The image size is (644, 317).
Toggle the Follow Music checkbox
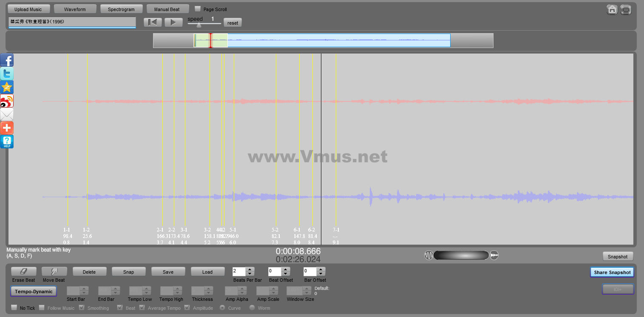(x=42, y=308)
